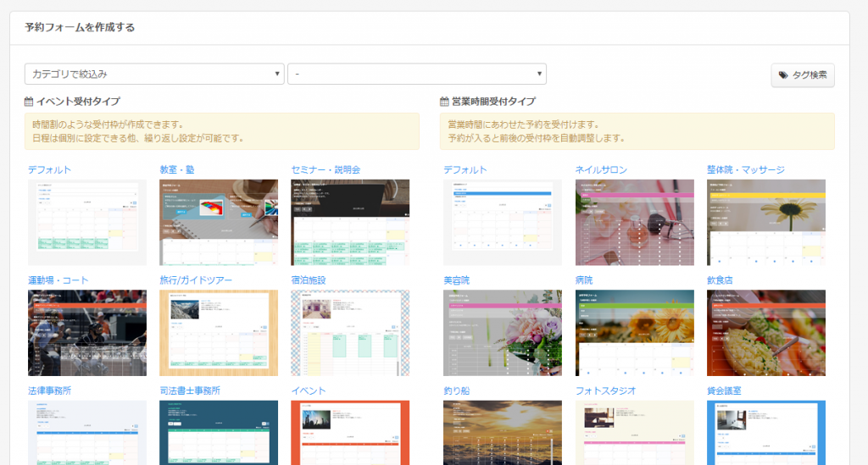Expand the second filter dropdown showing a dash
The height and width of the screenshot is (465, 868).
pyautogui.click(x=416, y=75)
